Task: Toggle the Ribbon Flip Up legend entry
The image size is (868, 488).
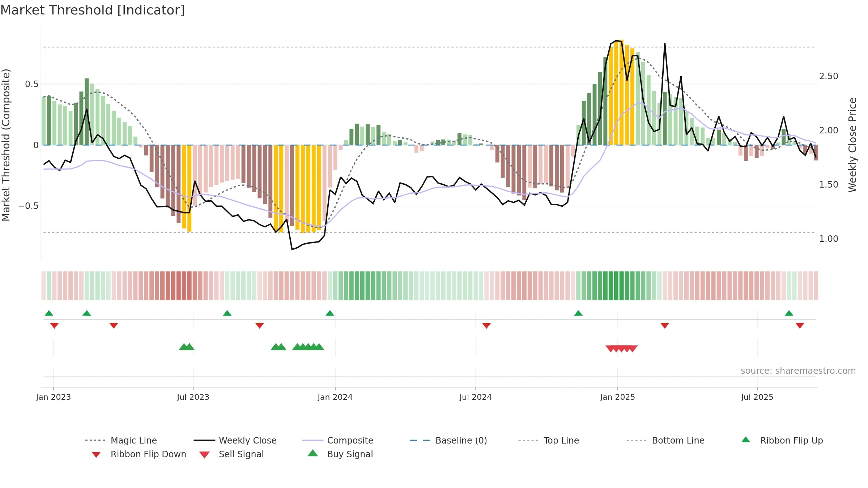Action: click(782, 440)
